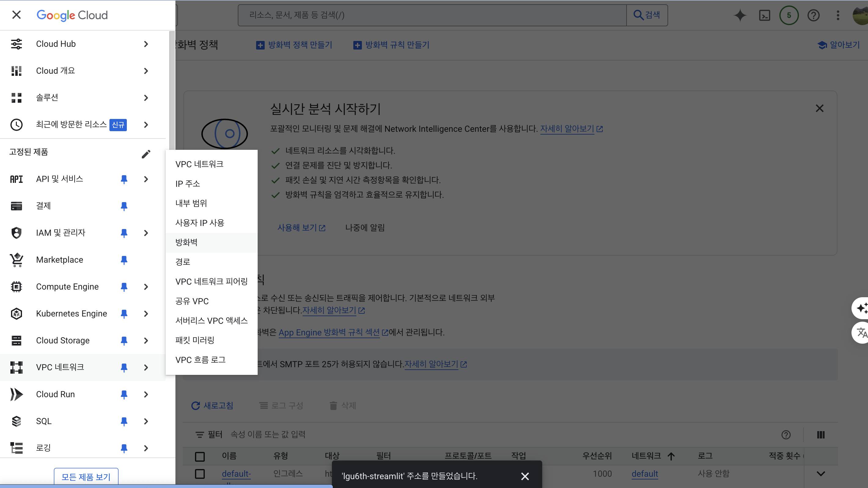Image resolution: width=868 pixels, height=488 pixels.
Task: Open the help question mark icon in top bar
Action: tap(813, 15)
